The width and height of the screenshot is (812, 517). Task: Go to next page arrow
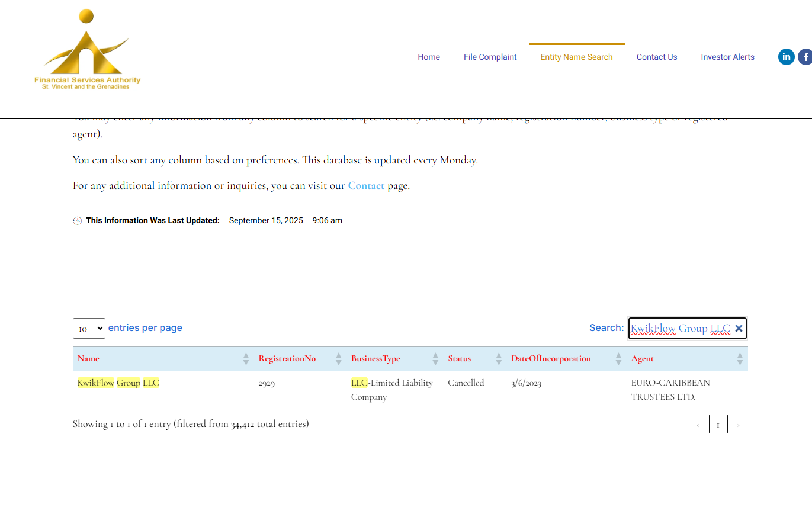tap(738, 425)
